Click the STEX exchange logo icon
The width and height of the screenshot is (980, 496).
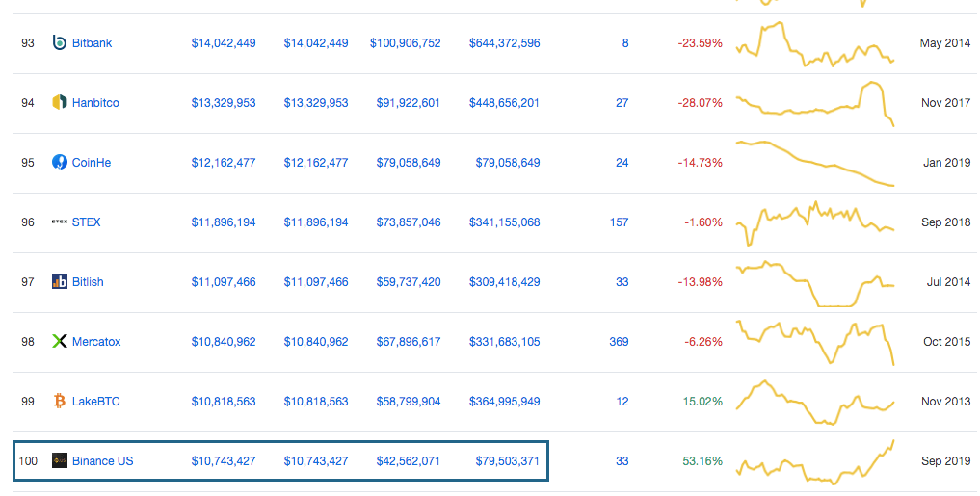coord(60,222)
